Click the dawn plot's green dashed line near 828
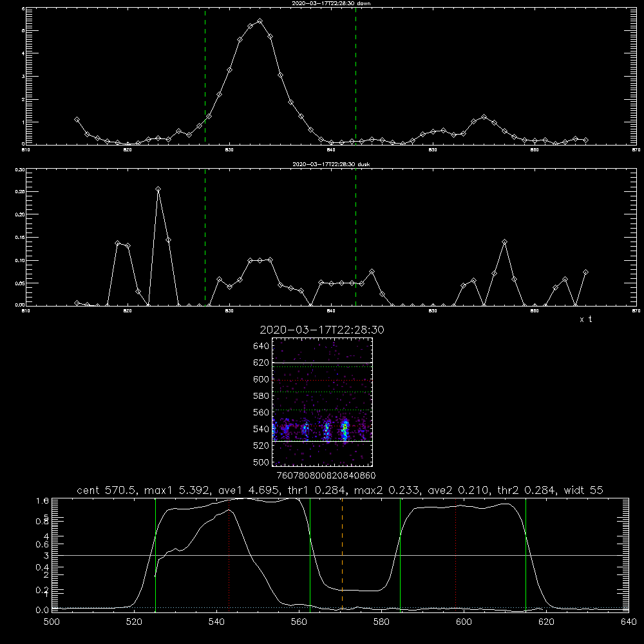The width and height of the screenshot is (644, 644). pyautogui.click(x=205, y=76)
